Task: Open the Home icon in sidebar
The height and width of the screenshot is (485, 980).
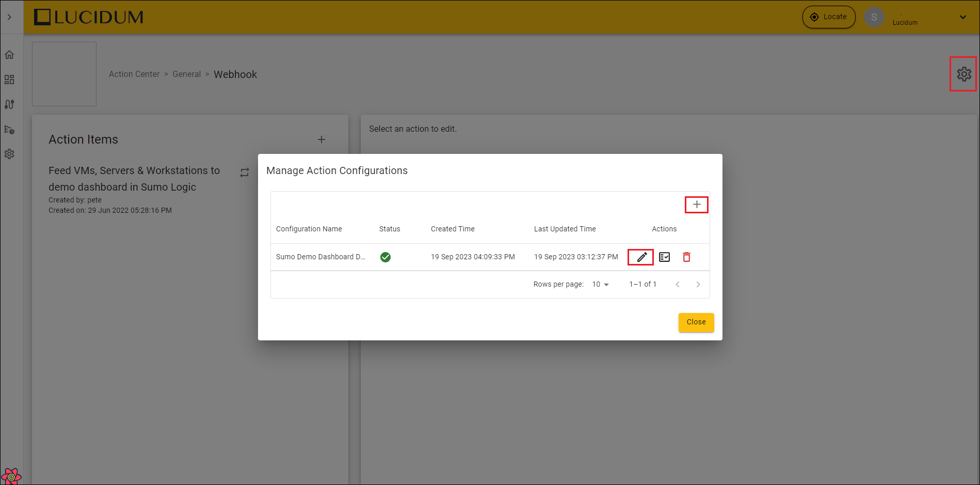Action: pos(9,55)
